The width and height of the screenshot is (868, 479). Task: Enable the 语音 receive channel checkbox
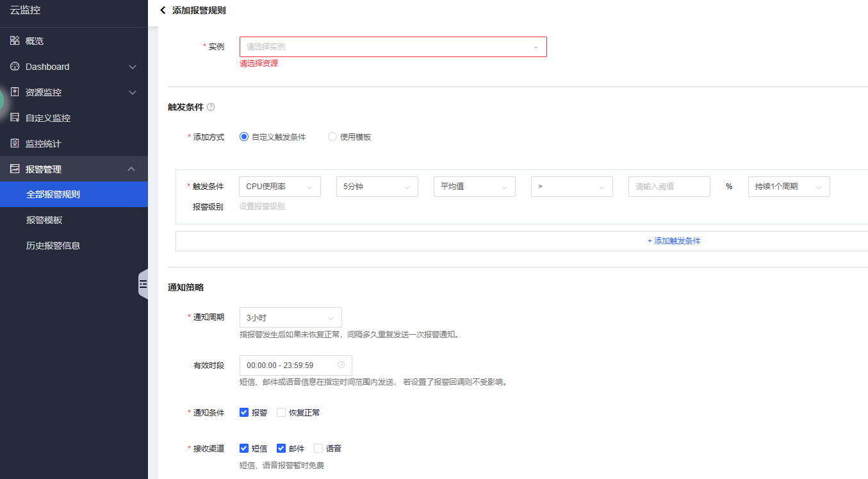click(x=318, y=448)
